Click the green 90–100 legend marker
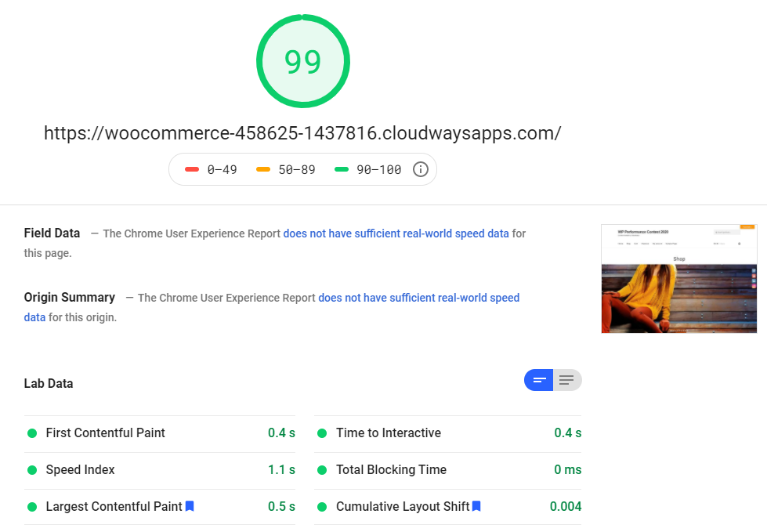This screenshot has height=532, width=767. click(x=342, y=170)
